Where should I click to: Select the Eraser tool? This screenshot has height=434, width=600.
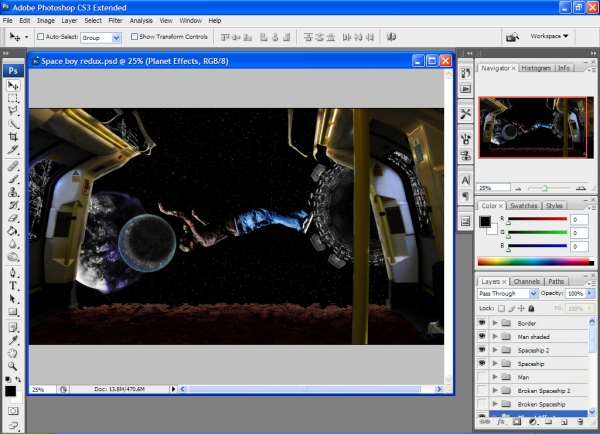(x=13, y=218)
